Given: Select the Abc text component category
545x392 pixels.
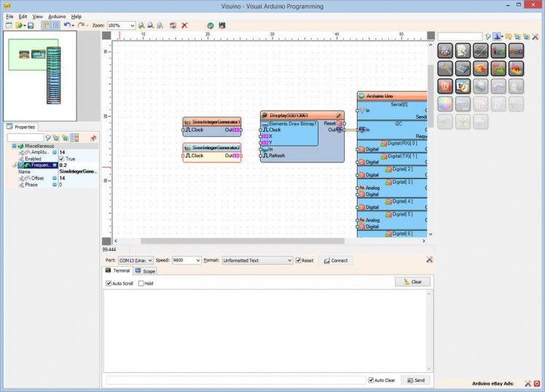Looking at the screenshot, I should point(516,50).
